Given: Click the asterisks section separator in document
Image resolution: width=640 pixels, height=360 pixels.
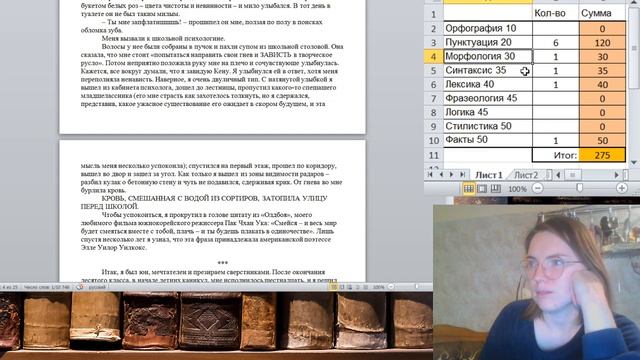Looking at the screenshot, I should click(x=222, y=263).
